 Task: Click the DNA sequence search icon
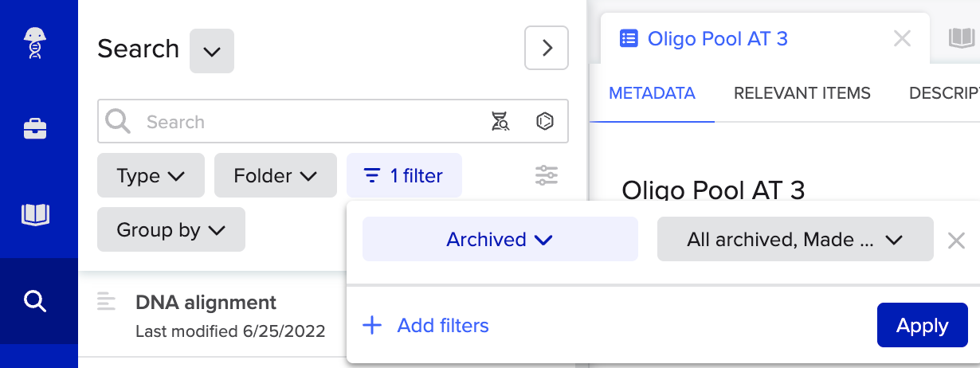pyautogui.click(x=500, y=122)
